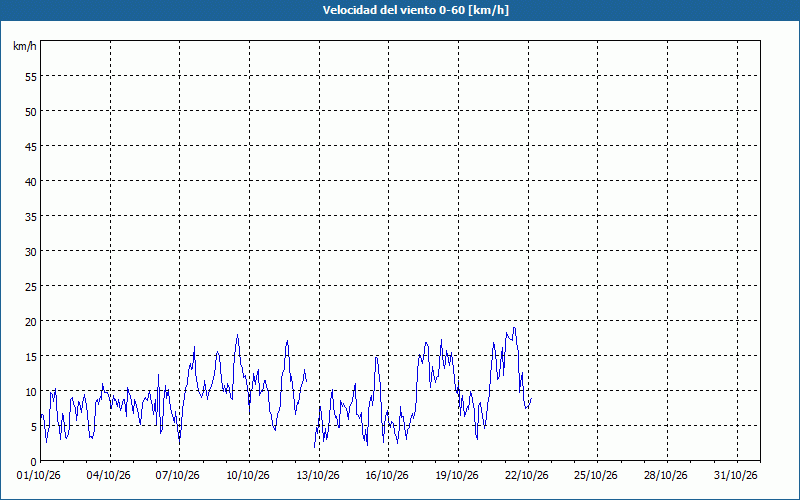The height and width of the screenshot is (500, 800).
Task: Click the date label '01/10/26'
Action: pyautogui.click(x=39, y=476)
